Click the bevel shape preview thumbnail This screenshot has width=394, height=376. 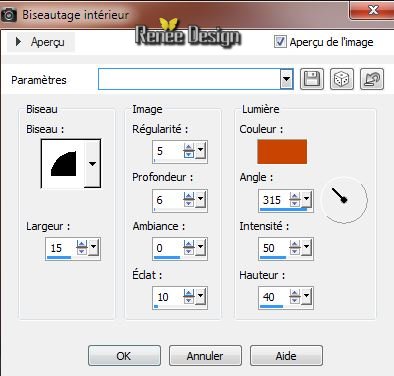(x=63, y=163)
